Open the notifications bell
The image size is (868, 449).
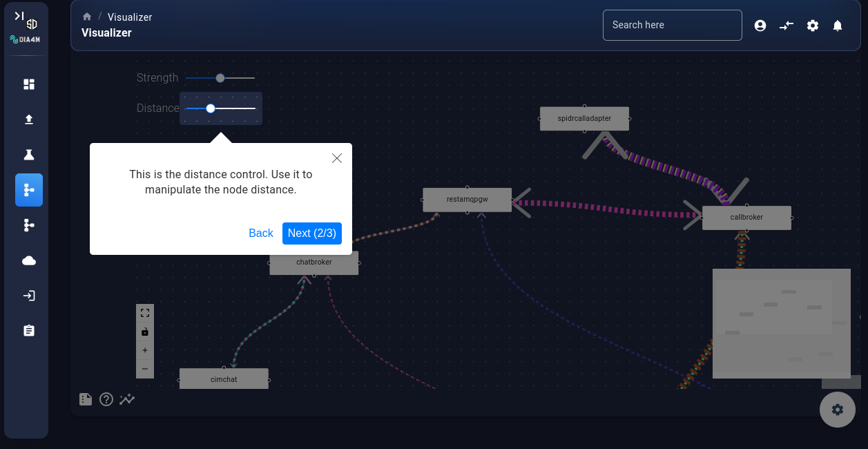[838, 26]
